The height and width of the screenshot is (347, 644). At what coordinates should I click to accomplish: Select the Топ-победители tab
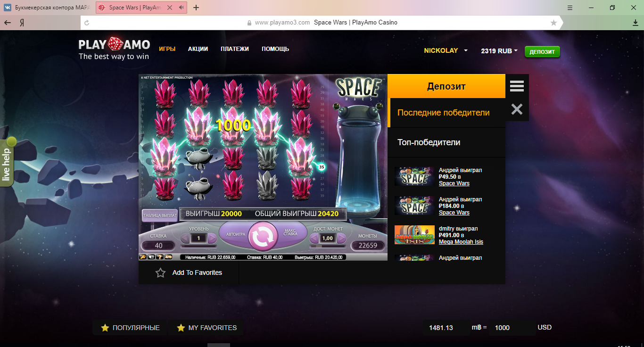click(x=446, y=142)
